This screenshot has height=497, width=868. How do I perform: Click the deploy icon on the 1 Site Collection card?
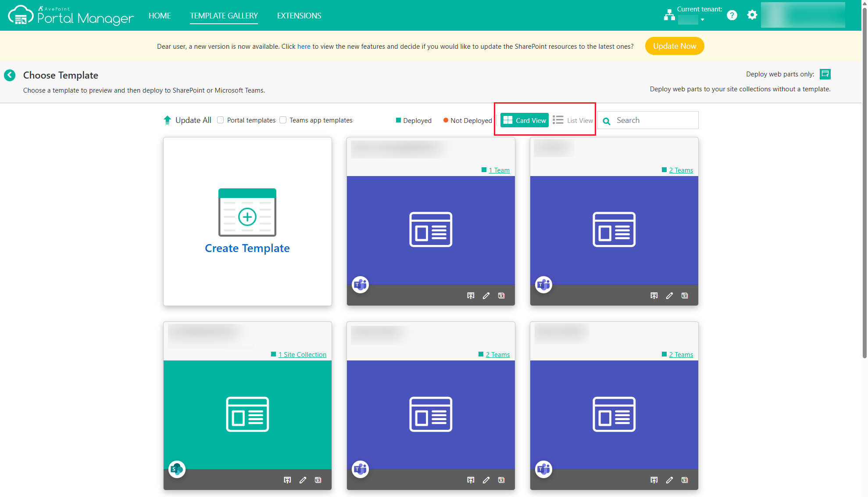(287, 480)
